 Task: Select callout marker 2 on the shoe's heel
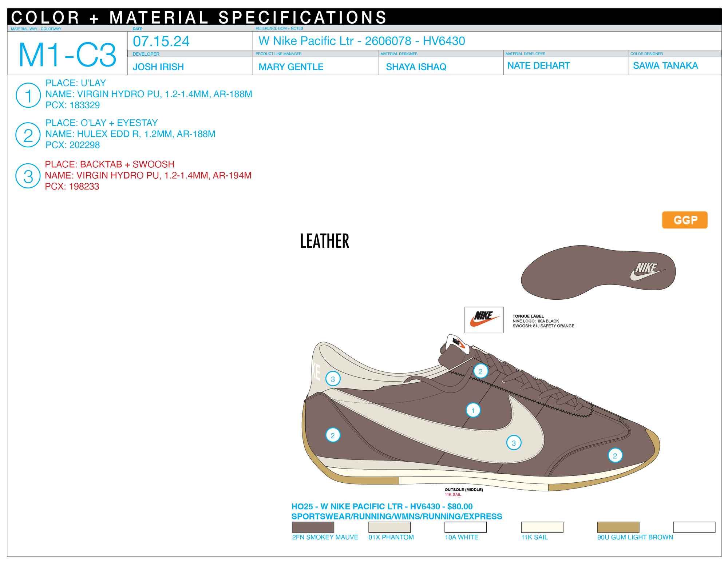(x=333, y=435)
